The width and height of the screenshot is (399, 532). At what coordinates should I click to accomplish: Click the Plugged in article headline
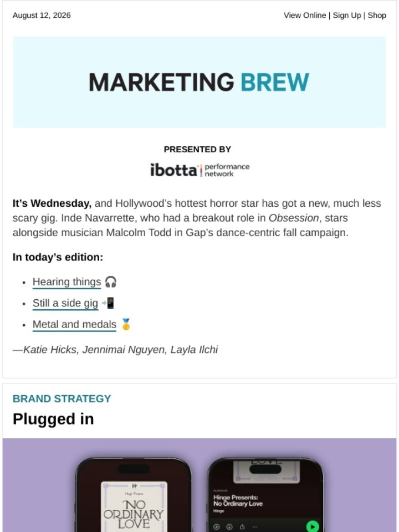[53, 419]
